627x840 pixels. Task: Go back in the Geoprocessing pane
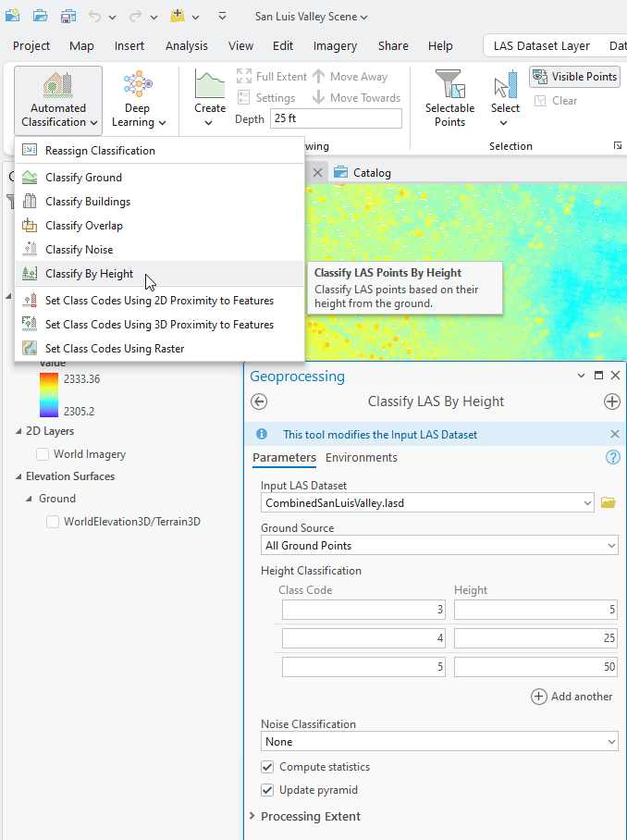click(259, 401)
